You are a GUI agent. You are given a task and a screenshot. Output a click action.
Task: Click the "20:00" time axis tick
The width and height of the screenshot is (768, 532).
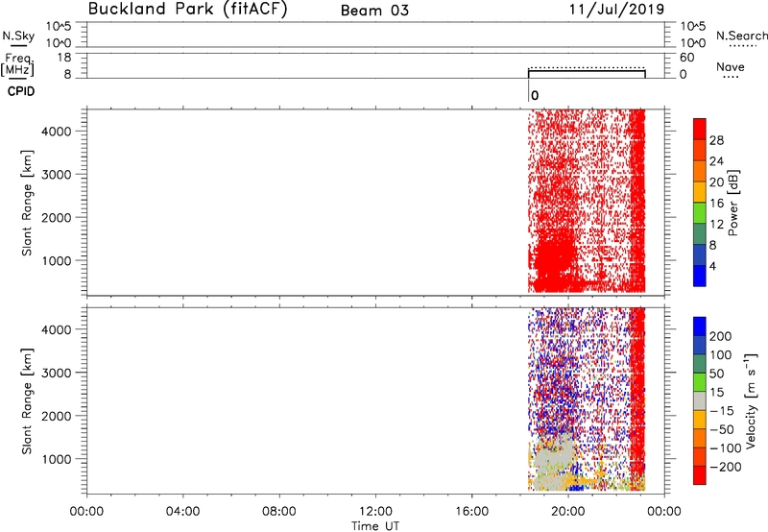click(568, 512)
